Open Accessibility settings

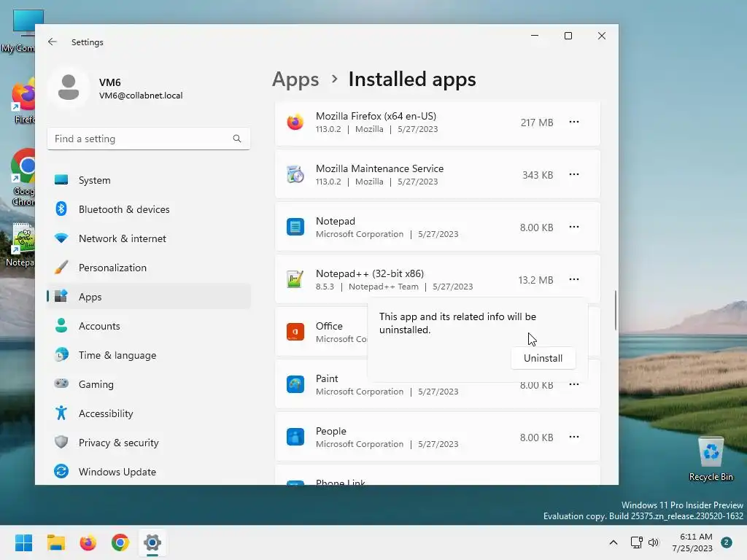coord(149,413)
